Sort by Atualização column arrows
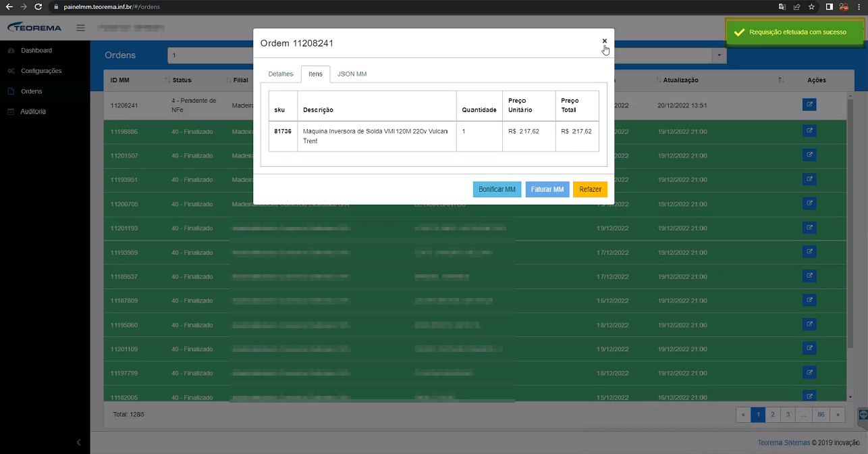868x454 pixels. 781,80
